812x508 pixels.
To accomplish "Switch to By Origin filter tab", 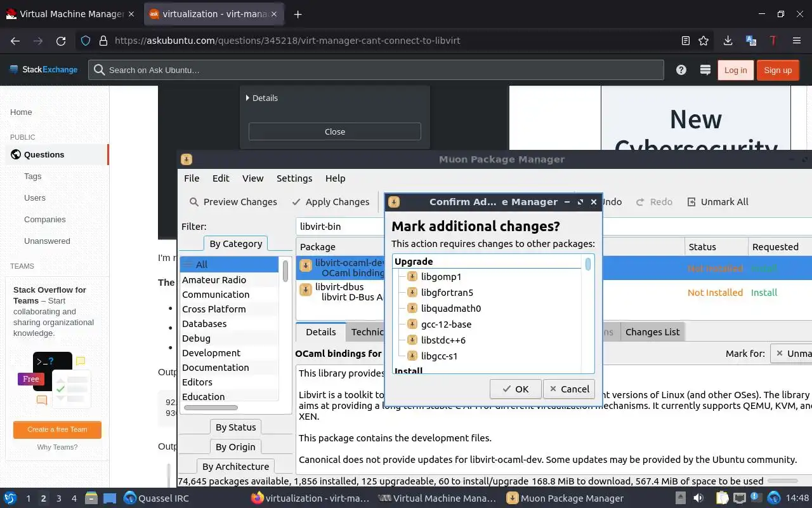I will [x=235, y=447].
